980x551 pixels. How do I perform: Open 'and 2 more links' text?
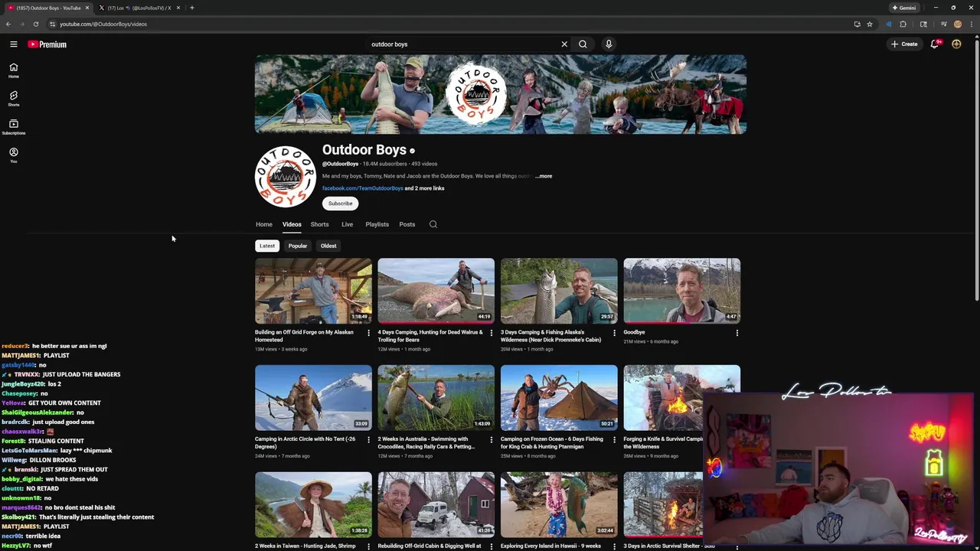click(424, 188)
